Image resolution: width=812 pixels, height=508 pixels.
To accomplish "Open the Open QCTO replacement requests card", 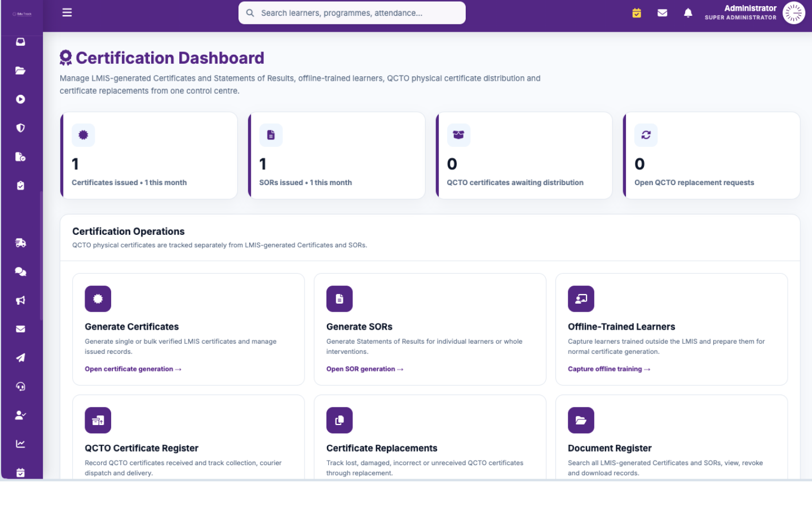I will coord(712,156).
